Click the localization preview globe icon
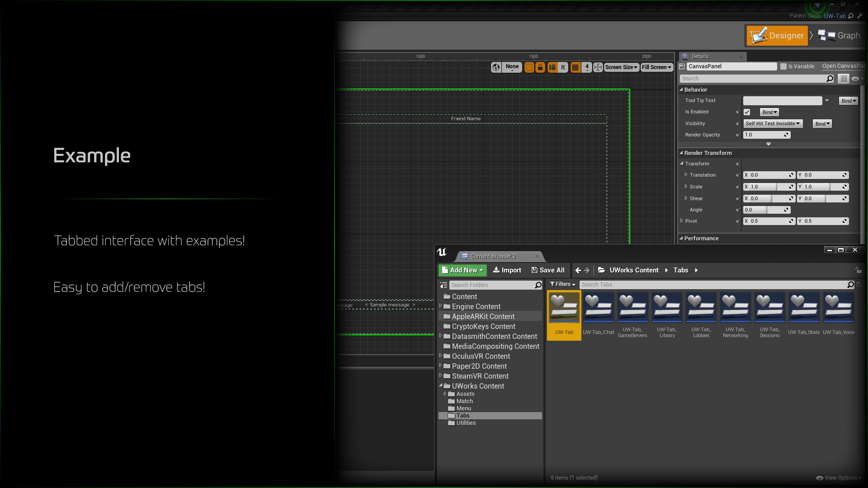The height and width of the screenshot is (488, 868). tap(496, 67)
